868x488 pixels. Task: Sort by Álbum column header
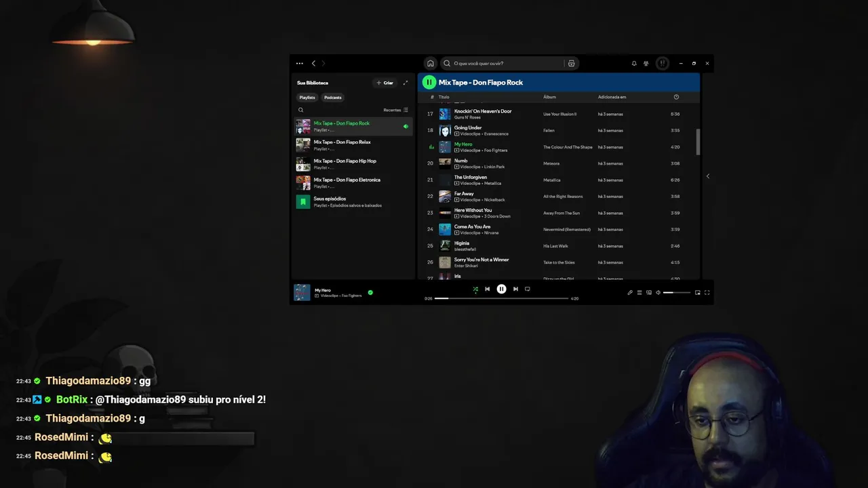[x=549, y=97]
